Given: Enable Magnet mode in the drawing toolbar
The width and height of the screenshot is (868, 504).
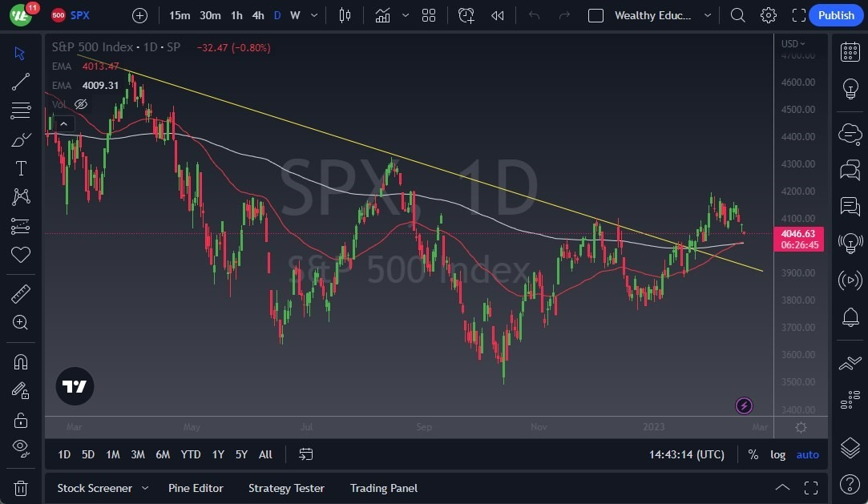Looking at the screenshot, I should 21,361.
